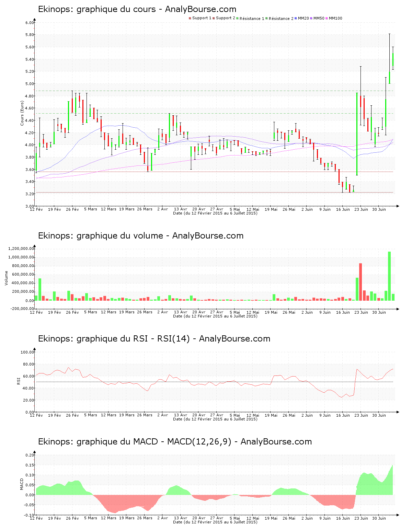Click '12 Fév' date under the price chart
Screen dimensions: 412x532
36,209
